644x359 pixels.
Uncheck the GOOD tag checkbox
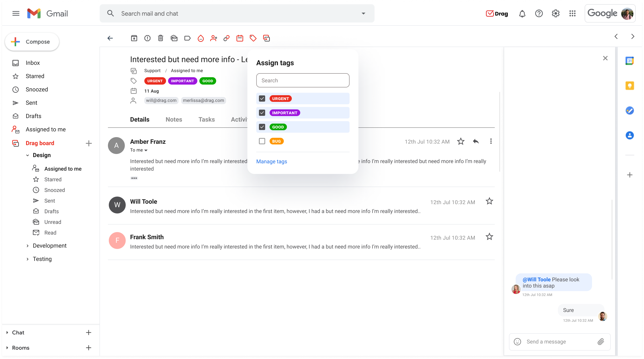coord(262,127)
